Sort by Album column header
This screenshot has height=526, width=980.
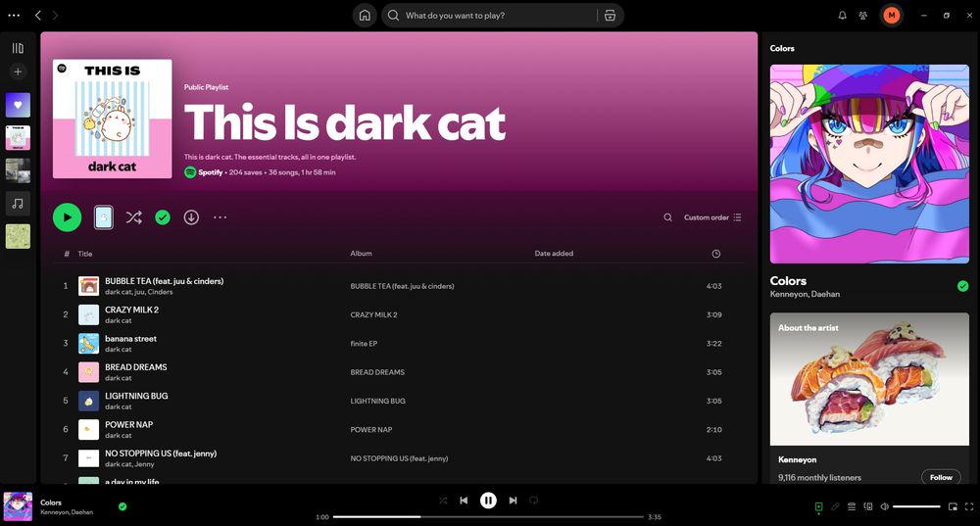(361, 254)
